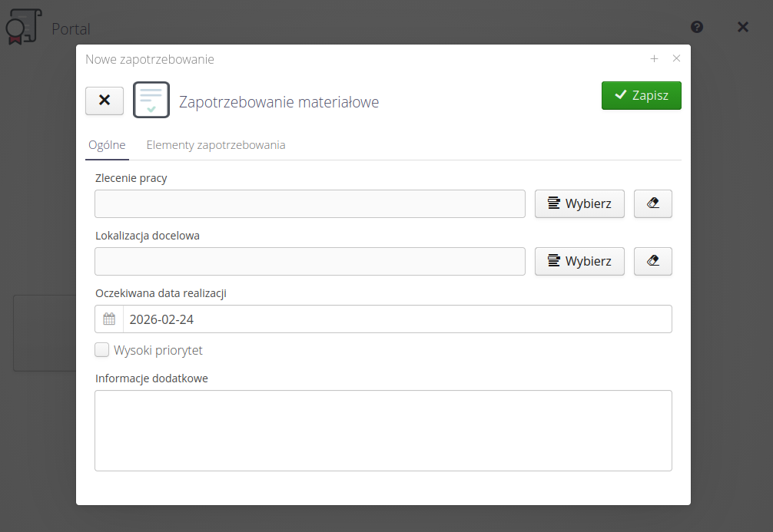This screenshot has width=773, height=532.
Task: Close the Portal with top-right X
Action: point(743,27)
